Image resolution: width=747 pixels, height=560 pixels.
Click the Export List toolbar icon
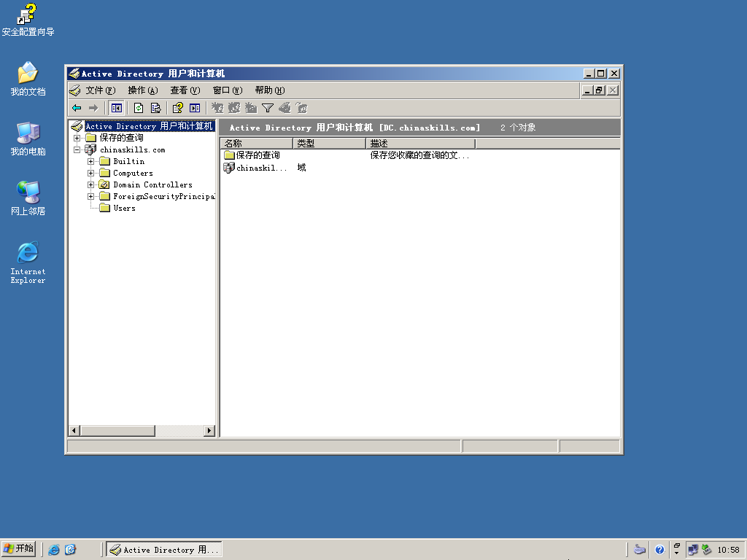156,108
